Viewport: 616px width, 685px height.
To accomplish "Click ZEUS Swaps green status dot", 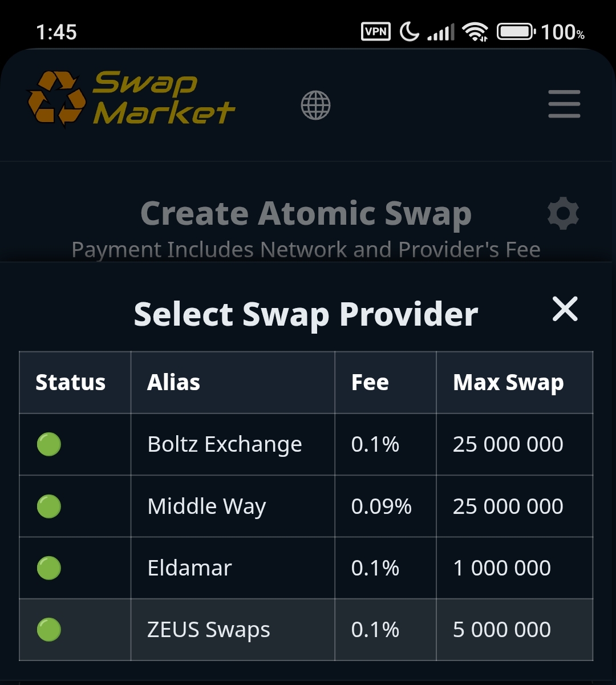I will click(x=49, y=630).
